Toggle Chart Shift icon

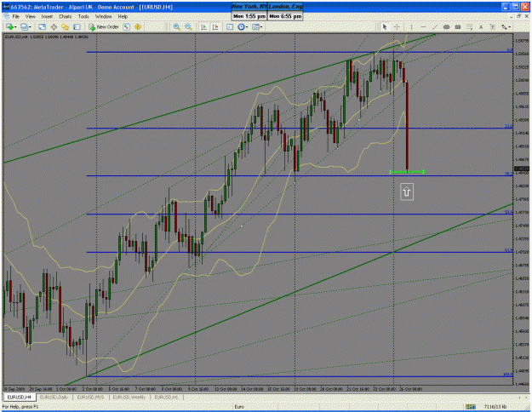(215, 26)
